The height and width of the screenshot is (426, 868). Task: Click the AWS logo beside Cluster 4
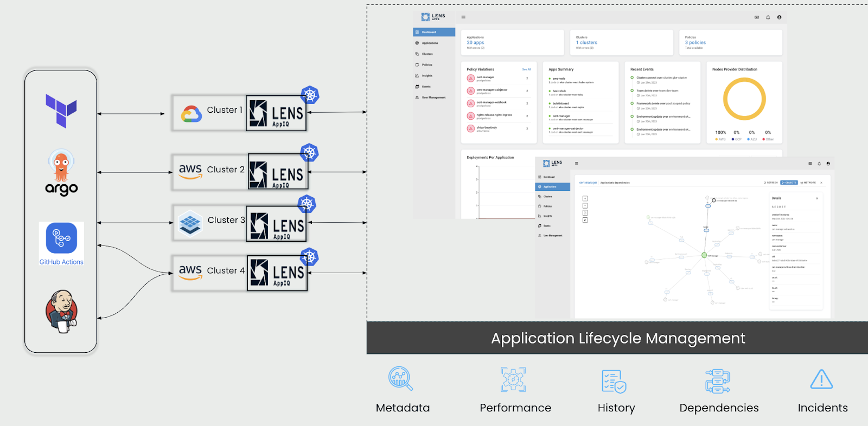(190, 272)
